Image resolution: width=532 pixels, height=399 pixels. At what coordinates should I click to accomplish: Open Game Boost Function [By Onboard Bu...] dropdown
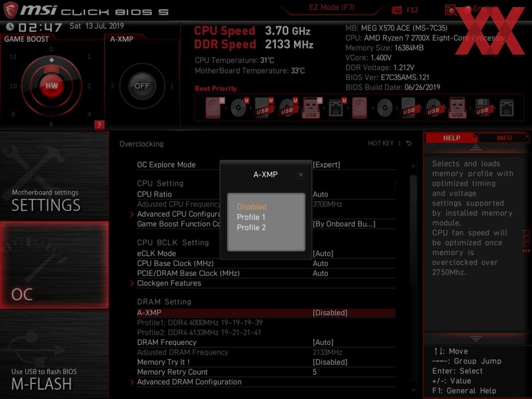[344, 224]
